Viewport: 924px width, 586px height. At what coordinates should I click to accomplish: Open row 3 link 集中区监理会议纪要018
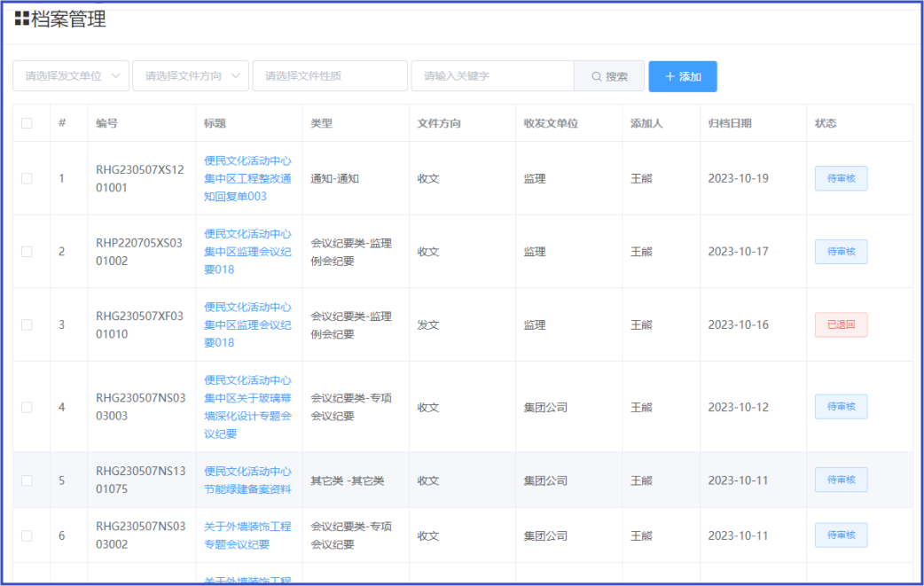(247, 324)
